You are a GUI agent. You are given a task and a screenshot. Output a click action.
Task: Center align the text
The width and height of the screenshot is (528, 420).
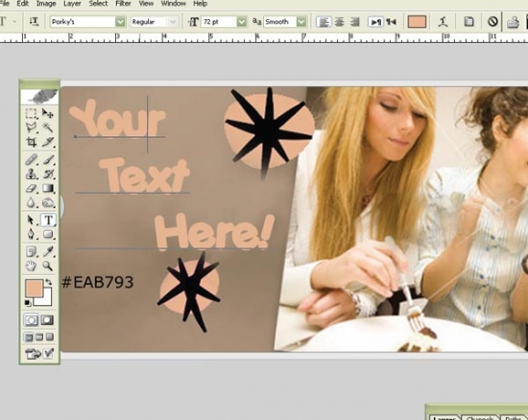[x=339, y=22]
